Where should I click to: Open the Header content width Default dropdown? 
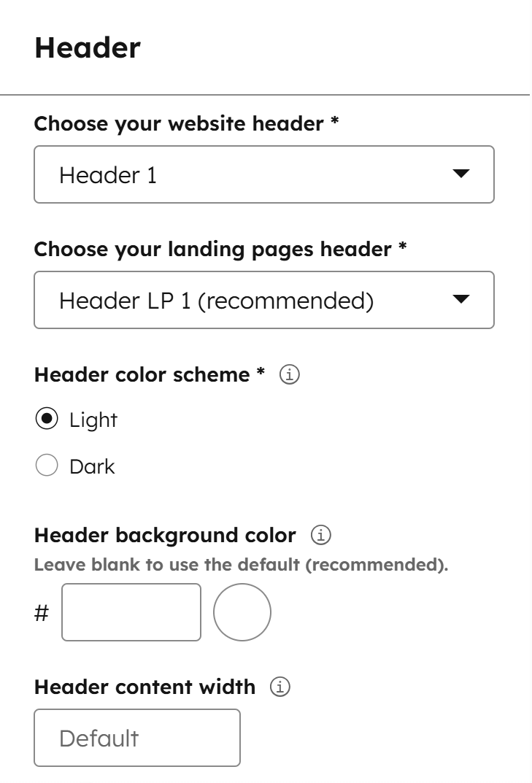tap(137, 738)
